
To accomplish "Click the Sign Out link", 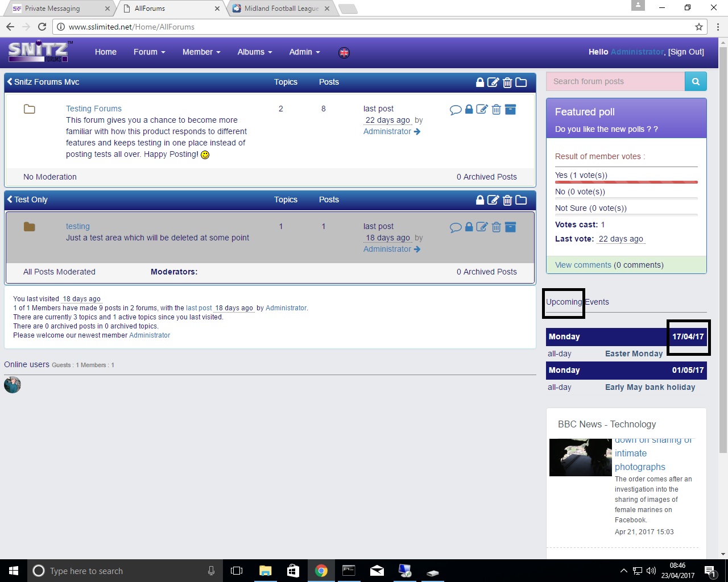I will point(686,52).
